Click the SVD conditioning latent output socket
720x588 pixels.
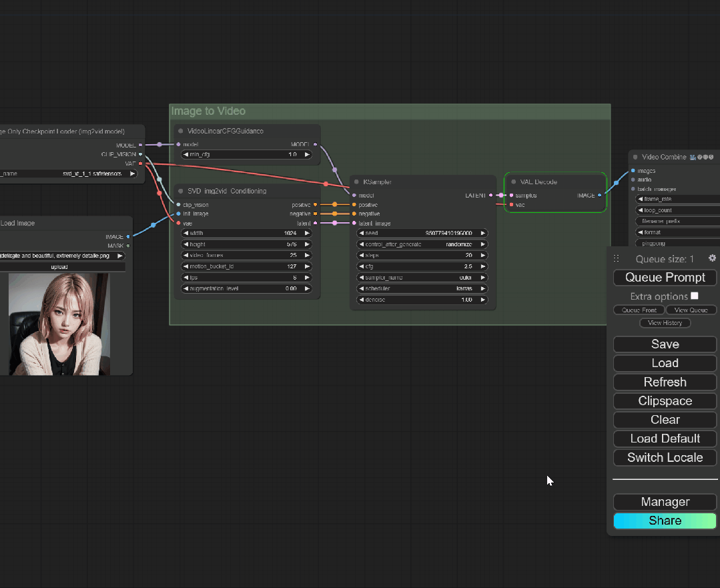(x=315, y=224)
